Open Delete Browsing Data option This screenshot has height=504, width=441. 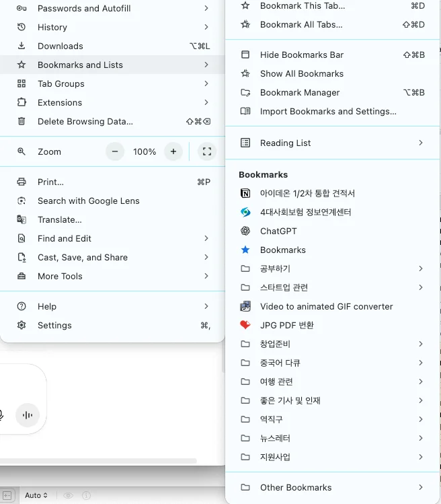(x=85, y=121)
